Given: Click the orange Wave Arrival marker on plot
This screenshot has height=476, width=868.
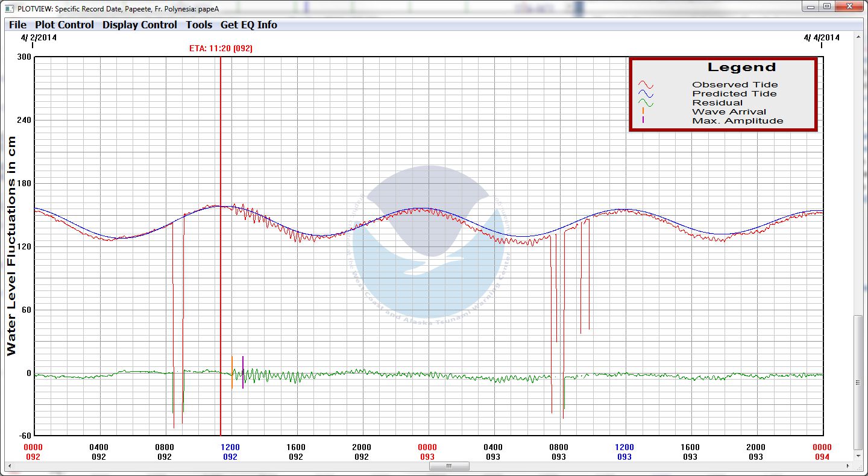Looking at the screenshot, I should click(232, 372).
